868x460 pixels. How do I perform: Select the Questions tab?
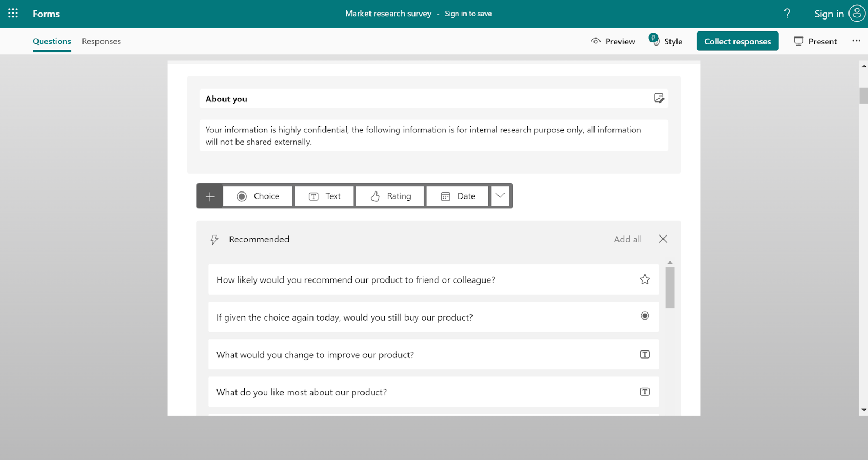[52, 41]
